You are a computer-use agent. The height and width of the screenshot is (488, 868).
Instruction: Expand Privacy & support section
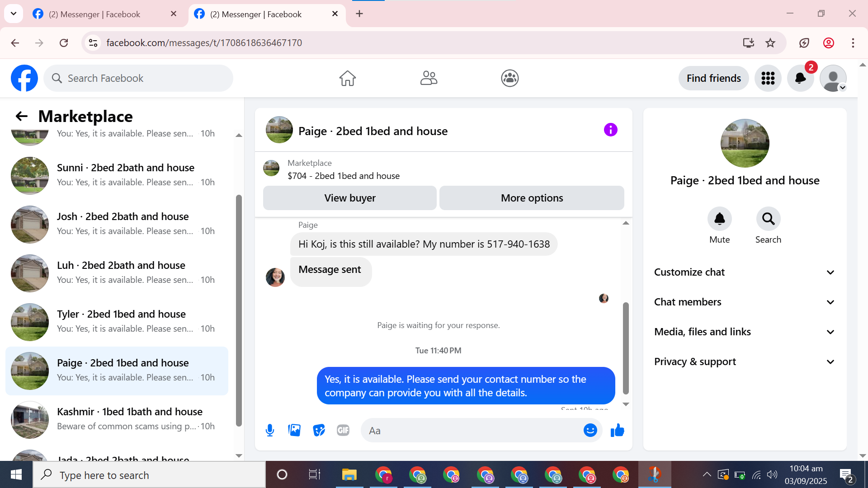click(745, 362)
